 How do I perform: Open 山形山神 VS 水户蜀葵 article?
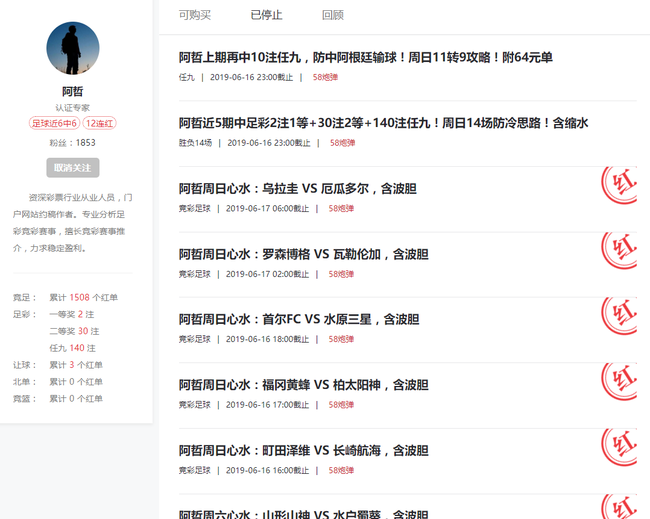click(x=303, y=514)
